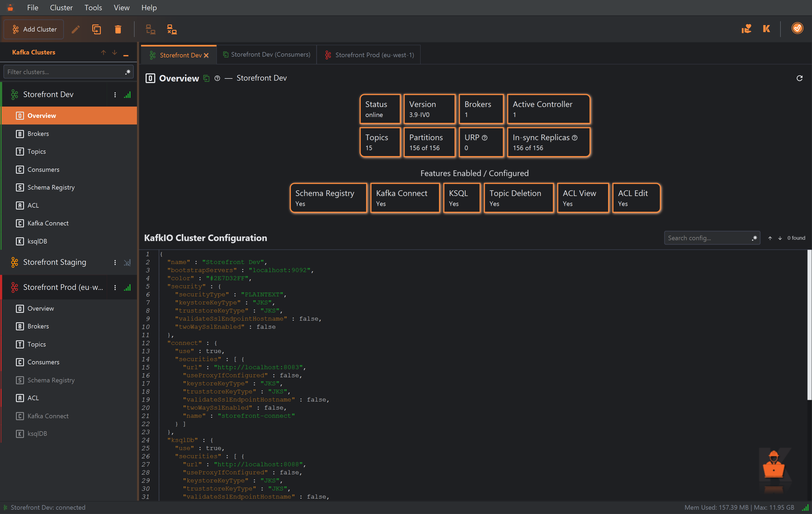Open the three-dot menu for Storefront Prod
The height and width of the screenshot is (514, 812).
(115, 288)
